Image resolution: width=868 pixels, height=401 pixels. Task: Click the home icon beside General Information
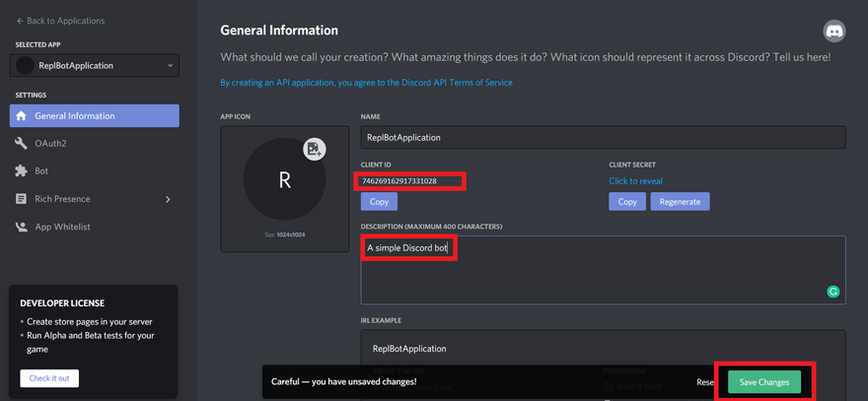coord(21,116)
